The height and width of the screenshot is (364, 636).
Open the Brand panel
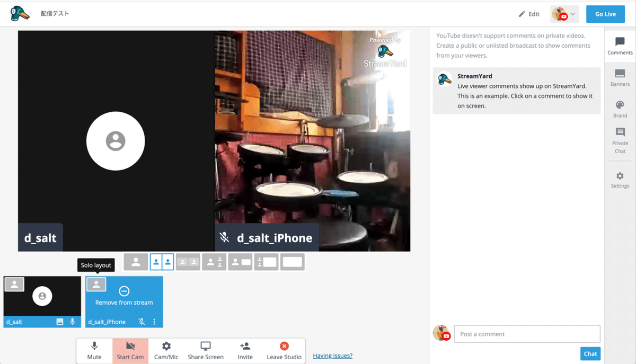click(620, 109)
